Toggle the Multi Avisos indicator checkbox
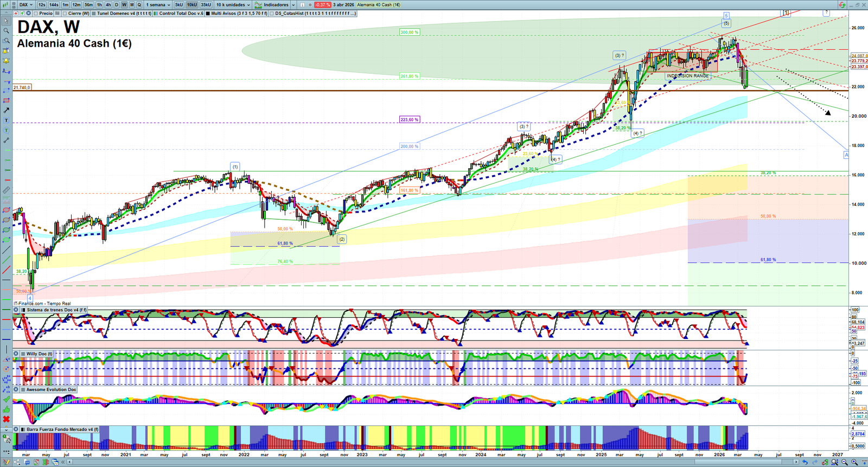 coord(208,14)
